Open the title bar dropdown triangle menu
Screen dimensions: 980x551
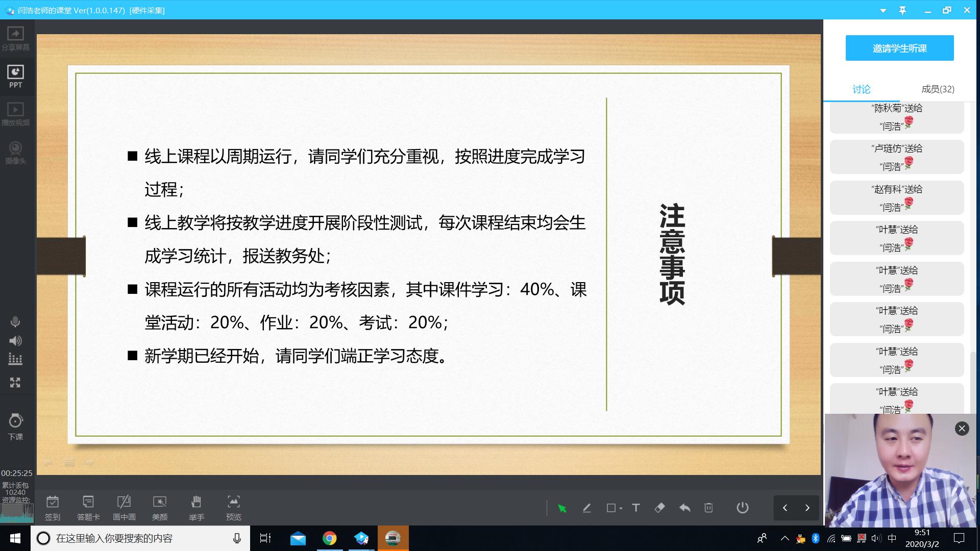point(884,10)
